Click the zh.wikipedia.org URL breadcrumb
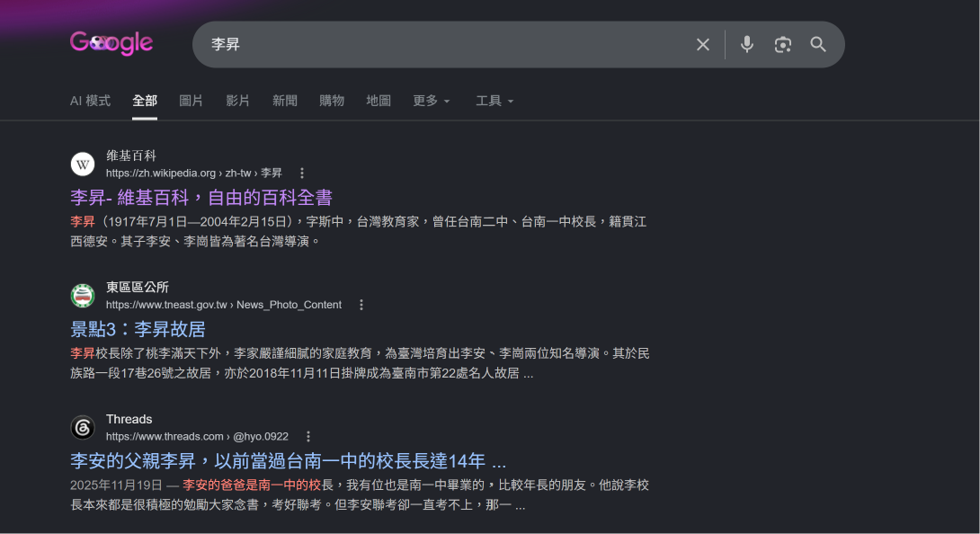980x534 pixels. pos(193,174)
